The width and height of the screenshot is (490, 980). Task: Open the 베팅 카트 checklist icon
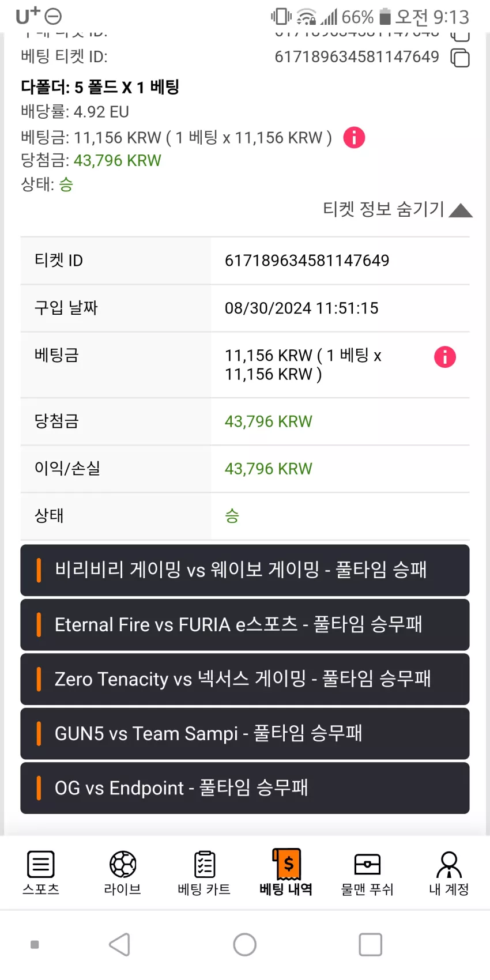click(x=205, y=865)
